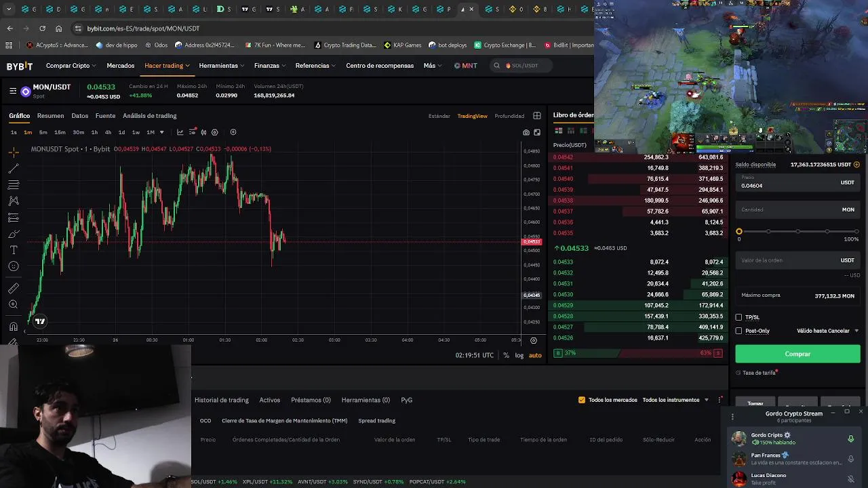The height and width of the screenshot is (488, 868).
Task: Expand the Hacer trading dropdown
Action: [167, 66]
